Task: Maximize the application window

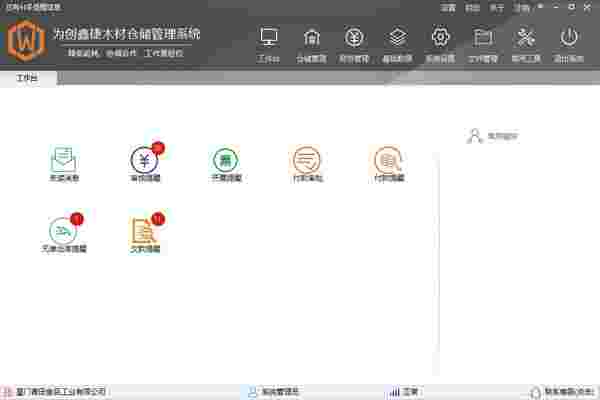Action: coord(572,7)
